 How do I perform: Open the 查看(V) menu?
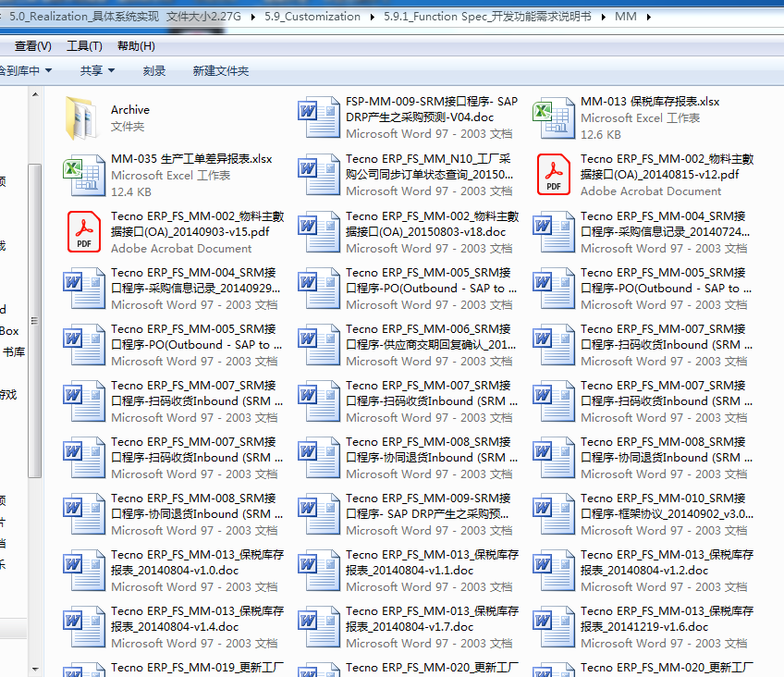pyautogui.click(x=33, y=46)
